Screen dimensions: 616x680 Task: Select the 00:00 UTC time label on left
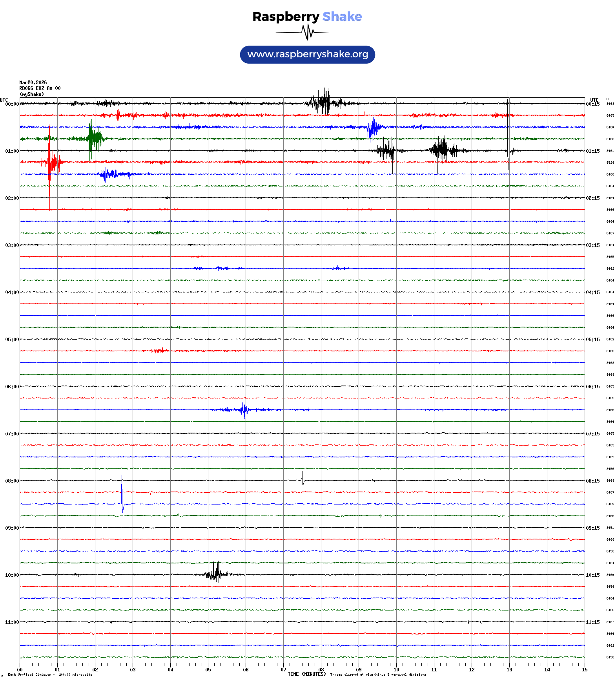coord(12,104)
